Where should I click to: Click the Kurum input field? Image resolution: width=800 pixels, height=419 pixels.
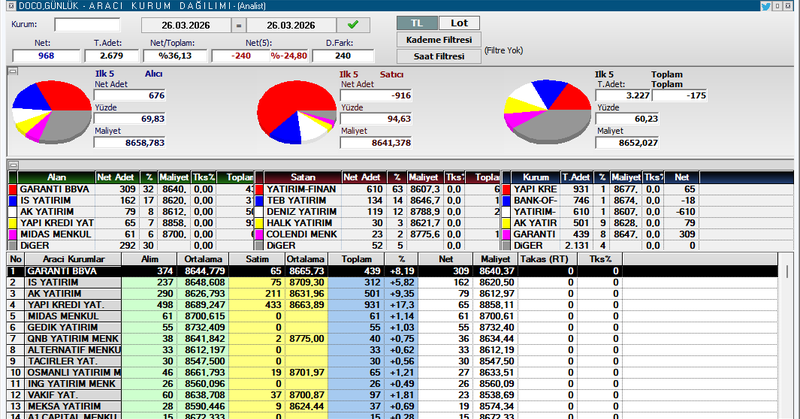(87, 24)
